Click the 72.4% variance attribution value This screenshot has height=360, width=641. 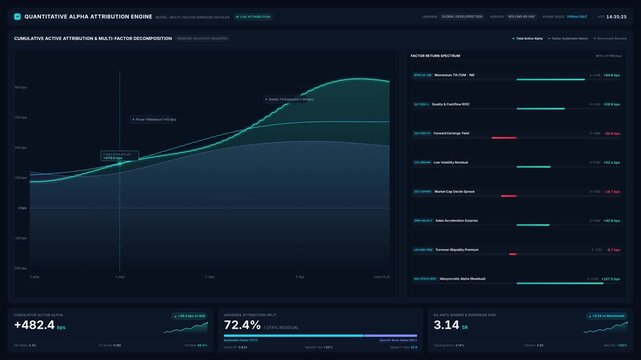242,325
